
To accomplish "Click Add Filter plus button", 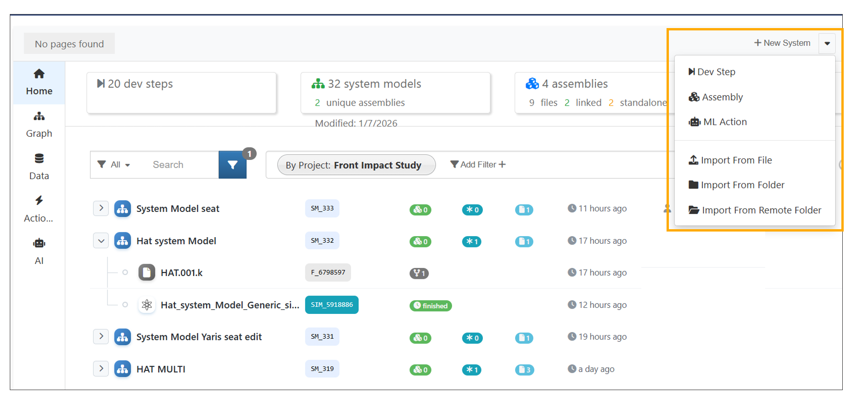I will pyautogui.click(x=478, y=165).
